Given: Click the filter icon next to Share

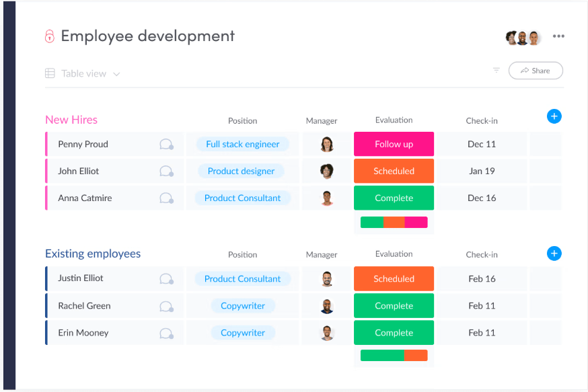Looking at the screenshot, I should (x=497, y=70).
